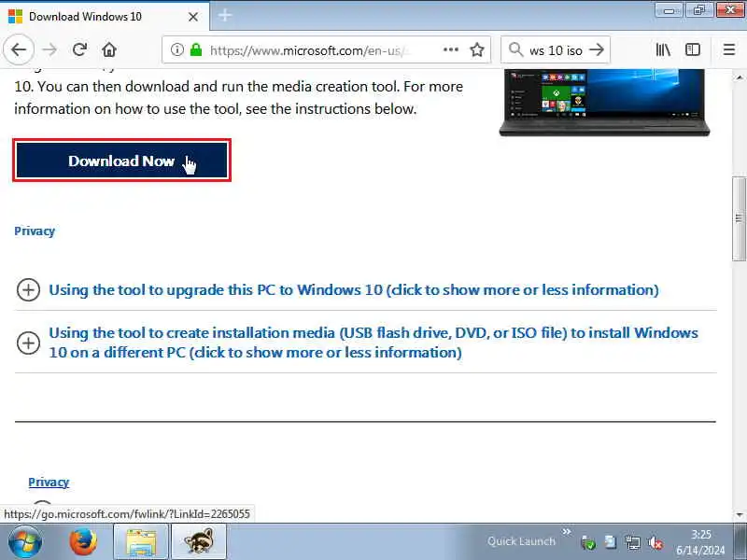Click the laptop Windows 10 image
747x560 pixels.
(x=604, y=103)
